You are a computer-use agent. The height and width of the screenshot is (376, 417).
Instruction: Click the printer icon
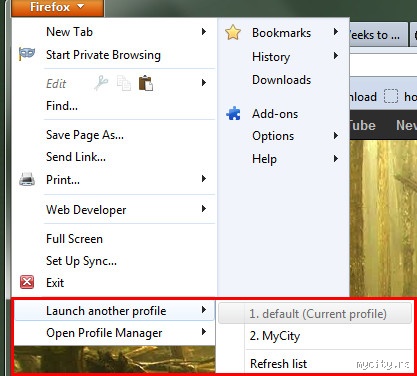27,179
